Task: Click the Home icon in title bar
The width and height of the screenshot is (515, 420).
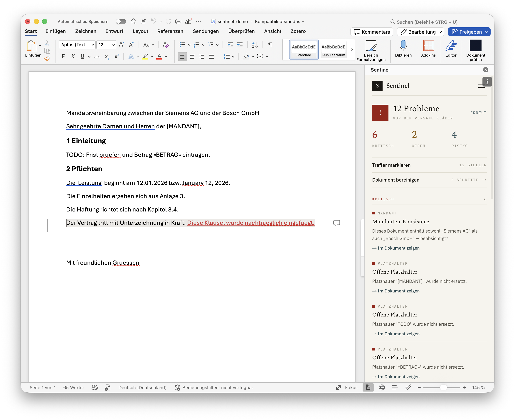Action: [133, 21]
